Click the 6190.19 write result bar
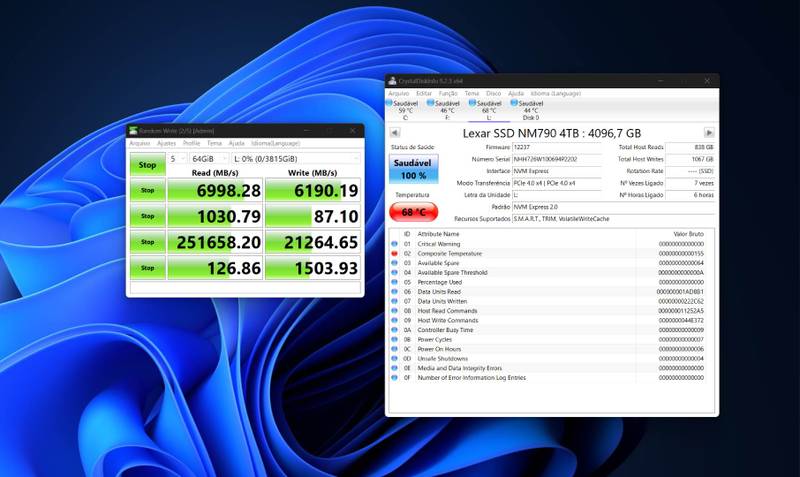This screenshot has height=477, width=800. tap(313, 190)
